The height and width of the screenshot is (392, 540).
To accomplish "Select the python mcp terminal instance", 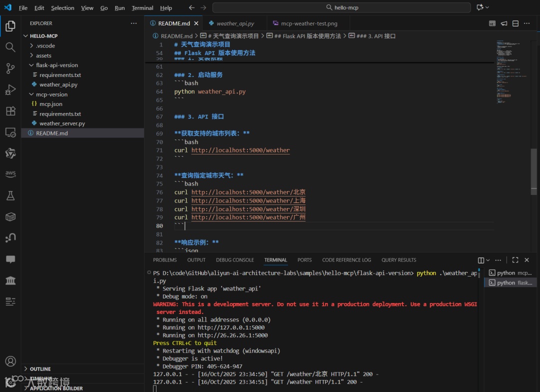I will [510, 273].
